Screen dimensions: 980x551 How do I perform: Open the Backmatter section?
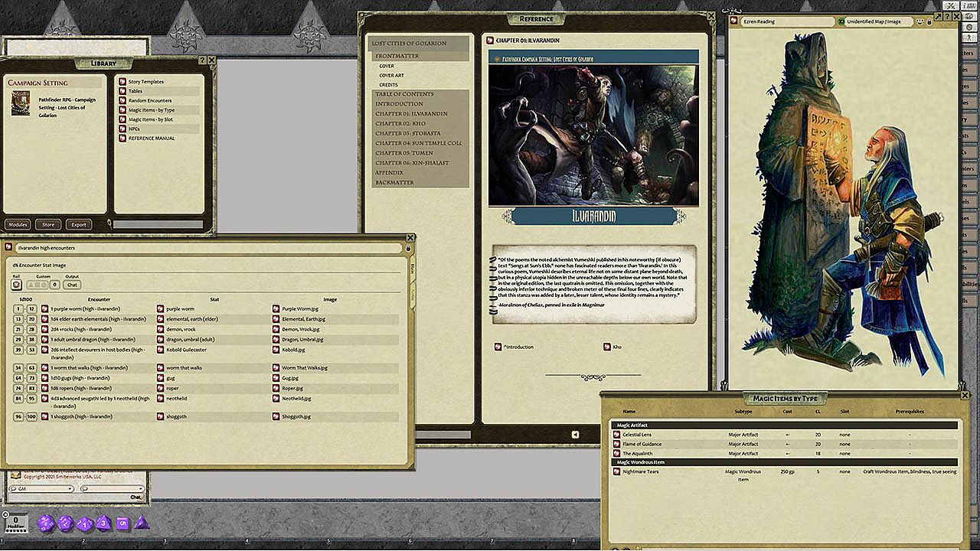394,183
